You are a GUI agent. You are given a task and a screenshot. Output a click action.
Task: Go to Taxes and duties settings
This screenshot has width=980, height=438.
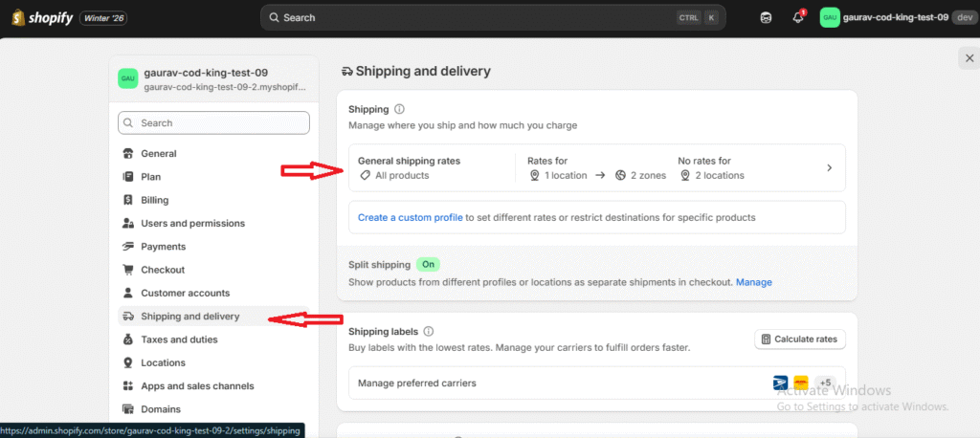coord(181,339)
